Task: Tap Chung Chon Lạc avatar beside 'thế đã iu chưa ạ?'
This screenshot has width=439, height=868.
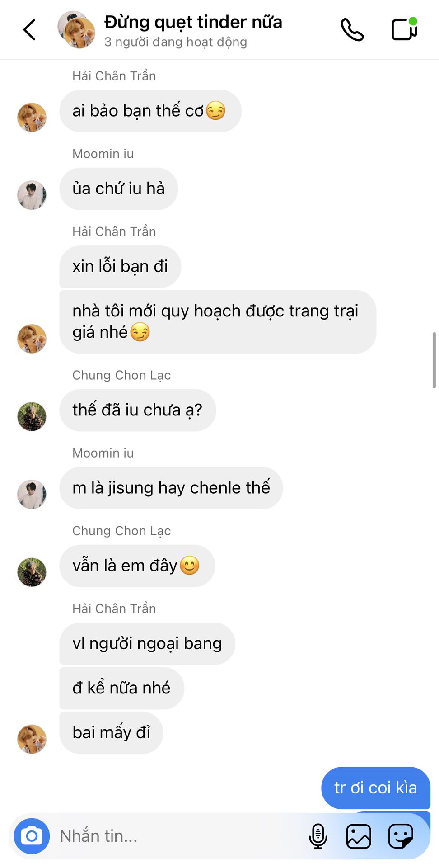Action: [32, 416]
